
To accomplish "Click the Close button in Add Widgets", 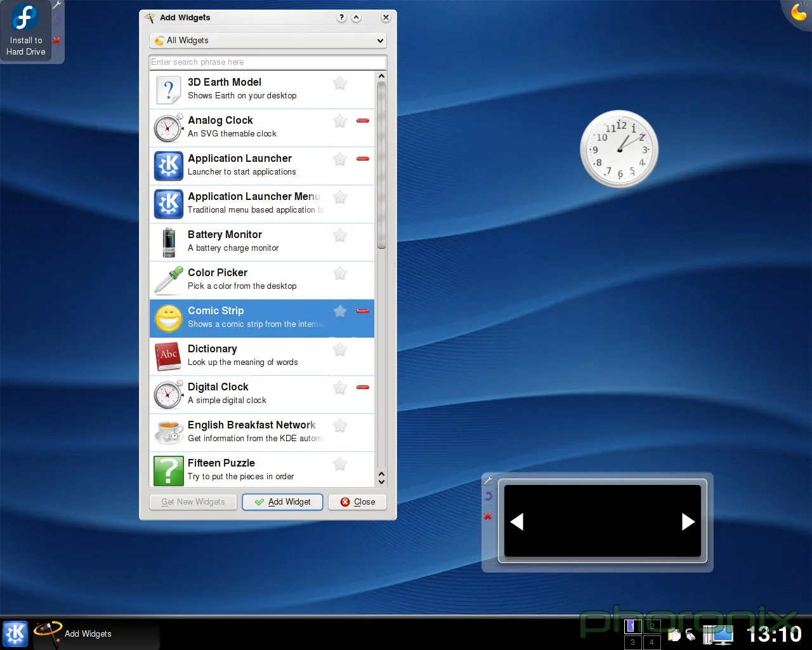I will pos(358,502).
